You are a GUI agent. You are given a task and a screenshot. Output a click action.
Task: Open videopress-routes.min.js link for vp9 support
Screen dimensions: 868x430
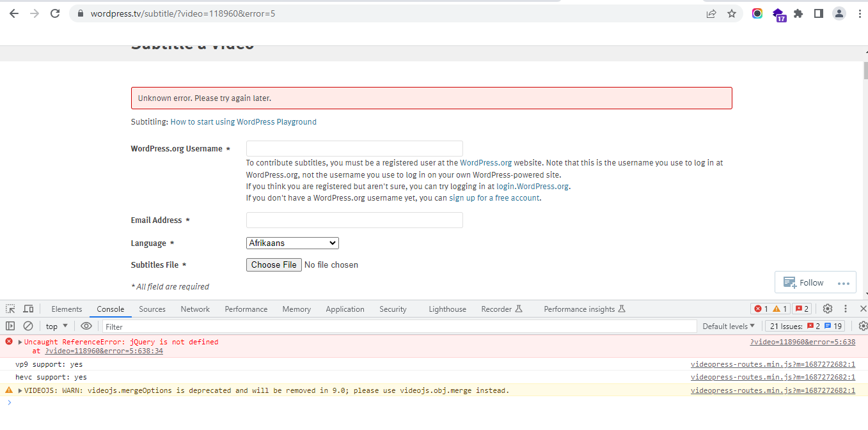(x=773, y=364)
